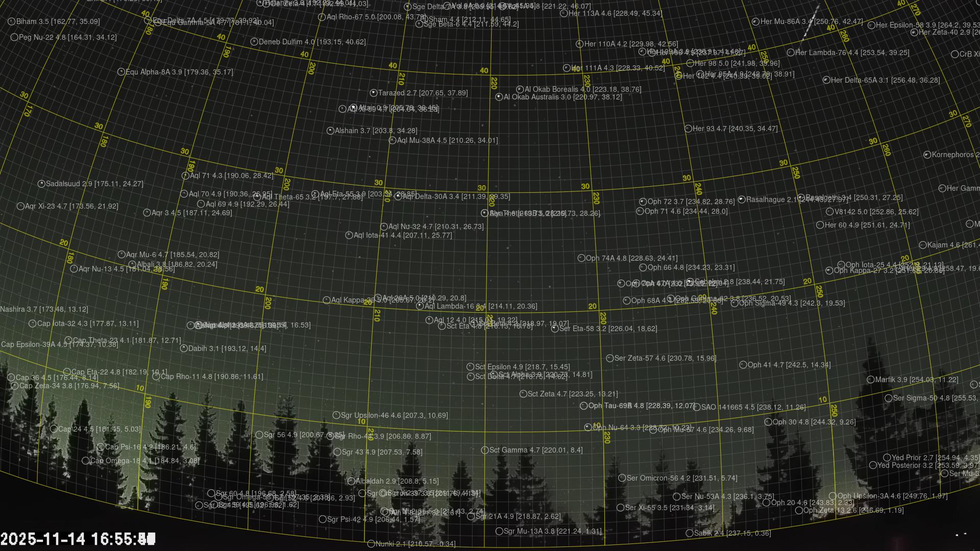Select the Rasalhague star marker
Image resolution: width=980 pixels, height=551 pixels.
(x=742, y=199)
